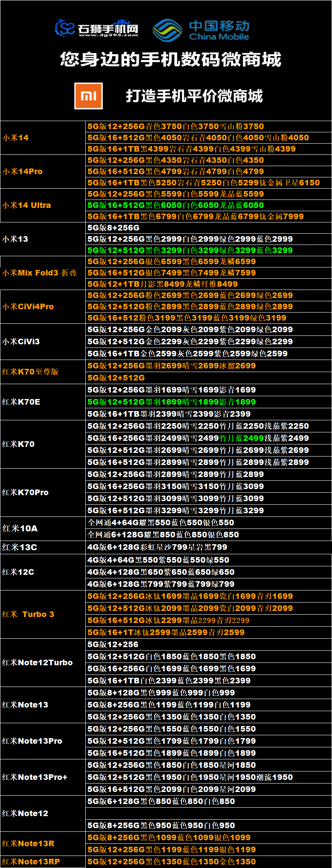The height and width of the screenshot is (868, 332).
Task: Select the 红米10A model cell
Action: click(43, 529)
